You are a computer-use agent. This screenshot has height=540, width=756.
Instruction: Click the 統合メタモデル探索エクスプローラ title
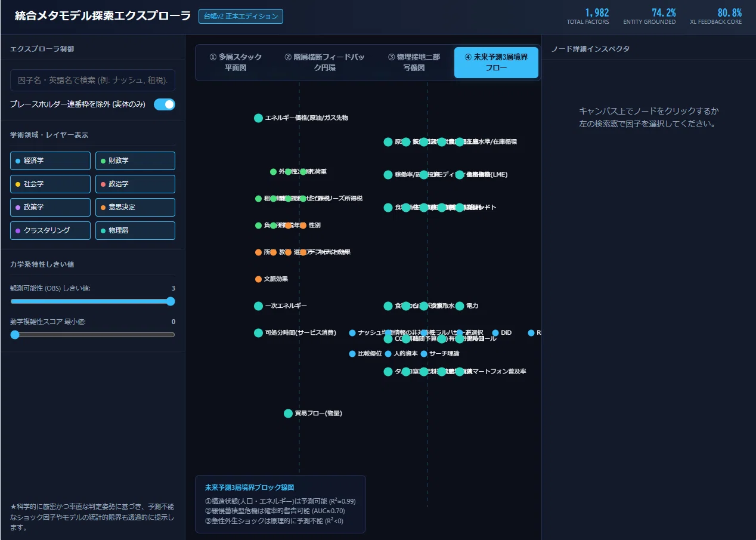click(x=103, y=16)
